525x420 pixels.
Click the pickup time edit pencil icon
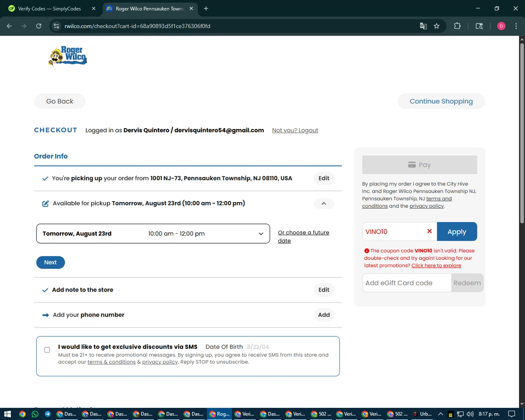[45, 203]
